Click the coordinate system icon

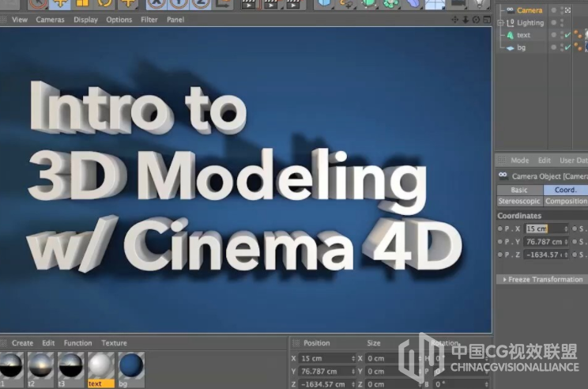(224, 4)
